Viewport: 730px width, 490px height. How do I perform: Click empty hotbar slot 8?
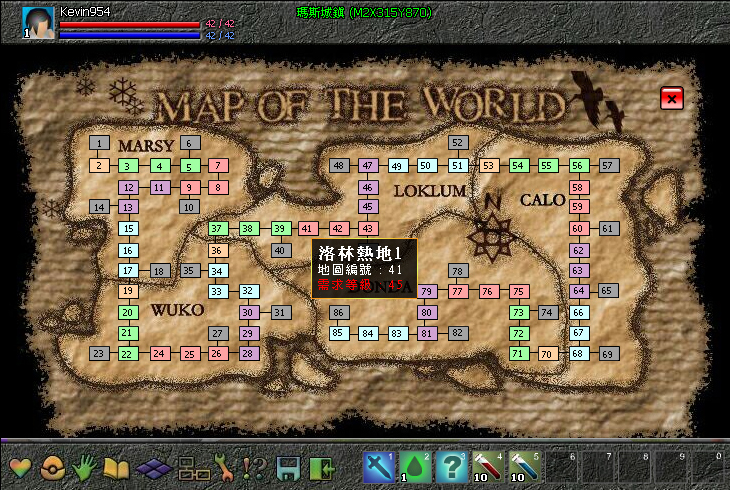634,467
